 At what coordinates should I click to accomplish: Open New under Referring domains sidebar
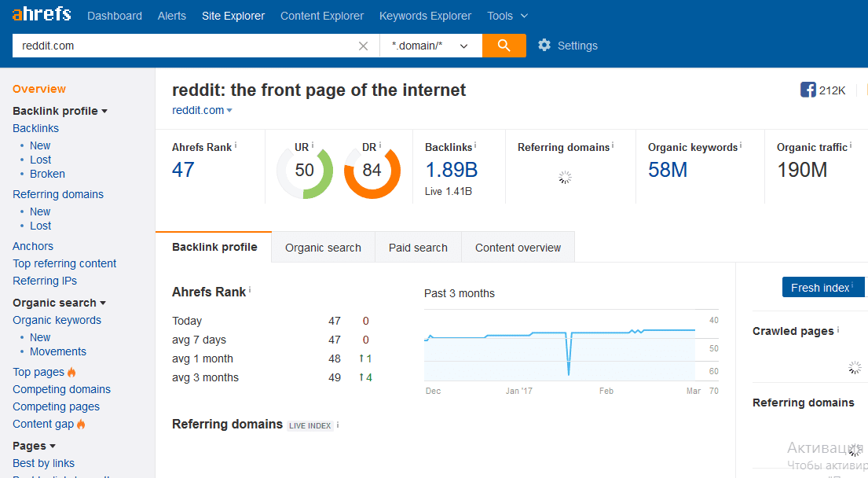(40, 211)
